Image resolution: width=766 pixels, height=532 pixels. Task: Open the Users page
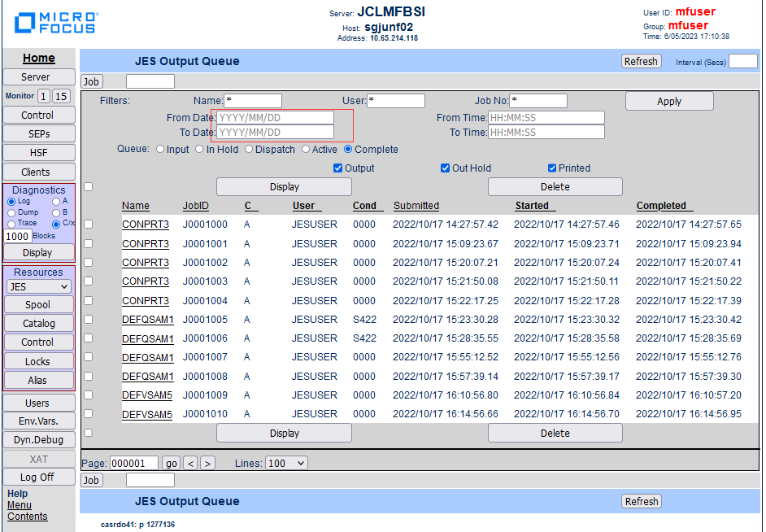(x=39, y=403)
